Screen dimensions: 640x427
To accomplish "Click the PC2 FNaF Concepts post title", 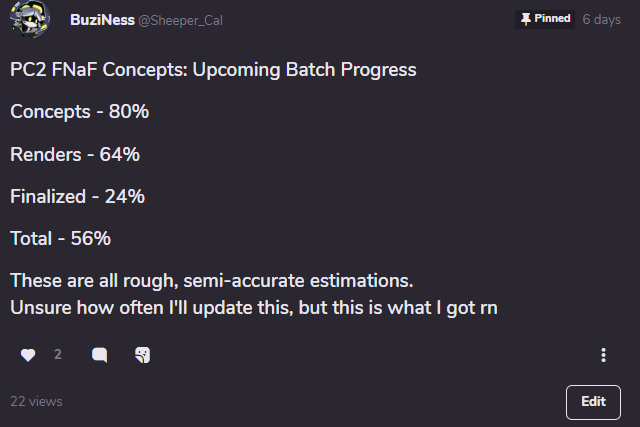I will click(x=213, y=70).
